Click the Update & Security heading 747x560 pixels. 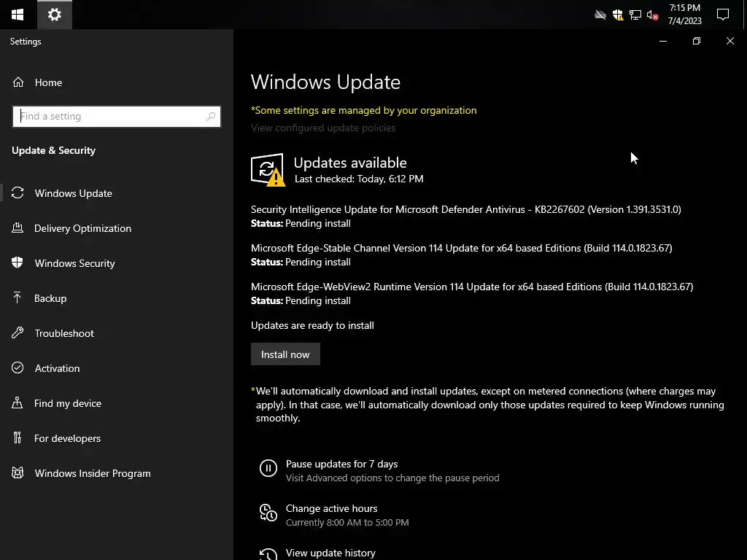(x=54, y=150)
